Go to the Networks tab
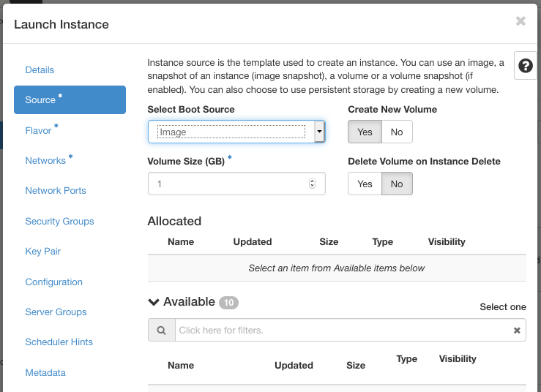Image resolution: width=541 pixels, height=392 pixels. coord(45,161)
